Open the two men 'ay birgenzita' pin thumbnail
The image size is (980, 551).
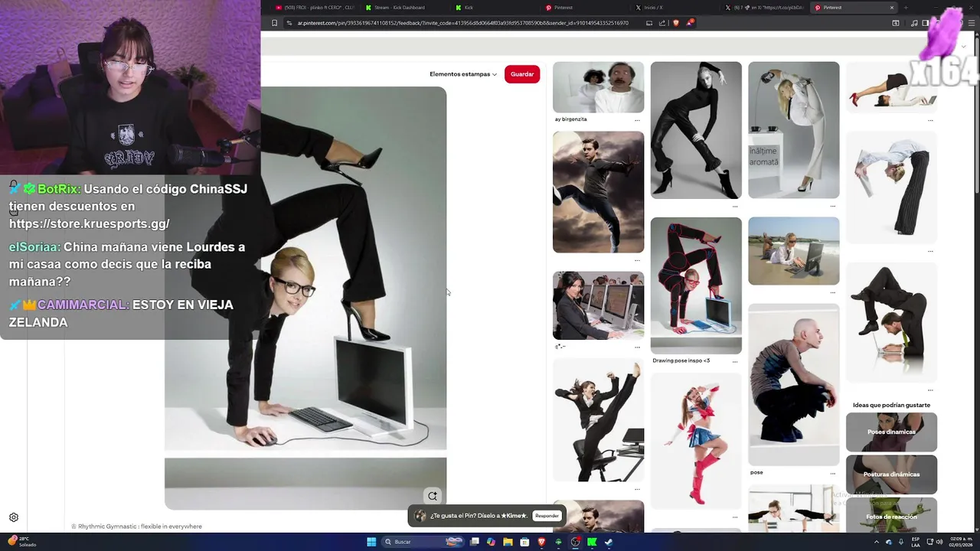coord(598,87)
